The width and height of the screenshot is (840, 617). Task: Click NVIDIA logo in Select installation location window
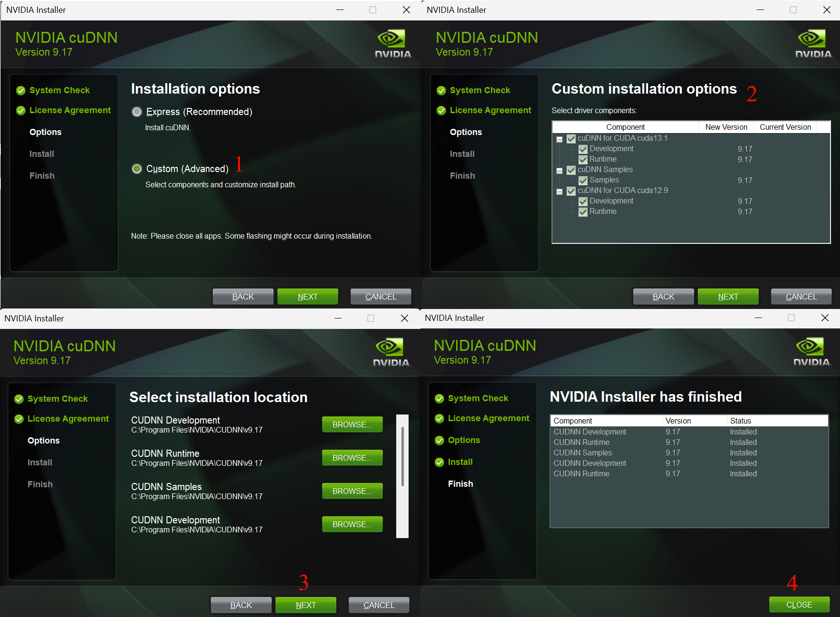(391, 353)
